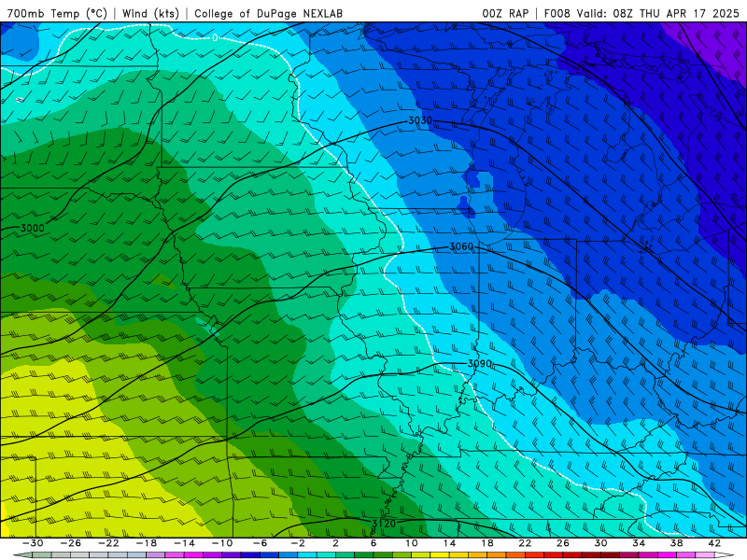Click the 18 color scale label
This screenshot has height=560, width=747.
(486, 543)
